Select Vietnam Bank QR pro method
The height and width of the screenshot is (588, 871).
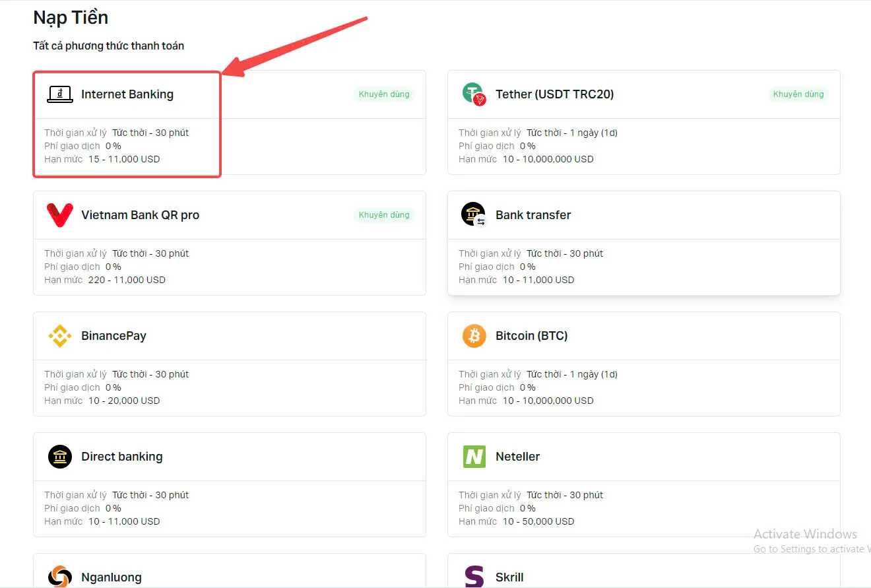point(230,244)
